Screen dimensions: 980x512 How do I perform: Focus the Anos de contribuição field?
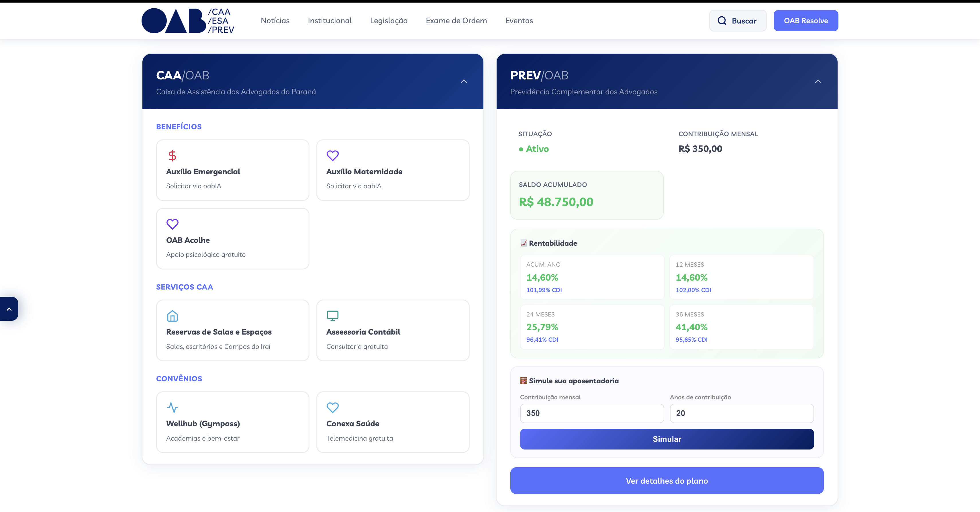pos(742,413)
